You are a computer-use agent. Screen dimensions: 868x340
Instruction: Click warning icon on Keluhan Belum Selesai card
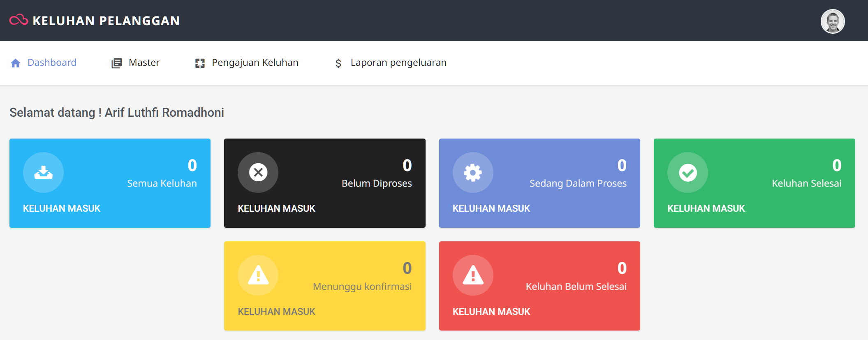[x=473, y=275]
